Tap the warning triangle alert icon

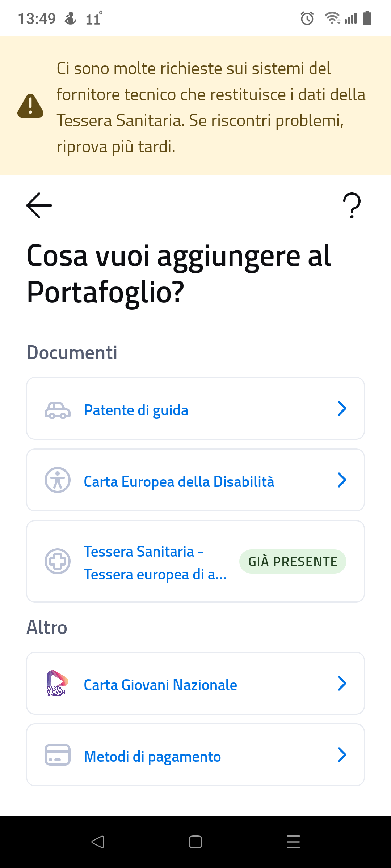[30, 106]
